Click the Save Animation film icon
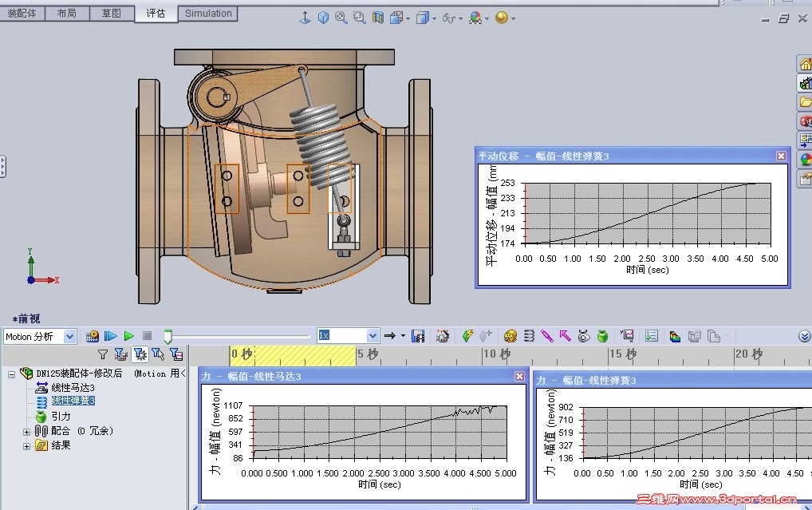Image resolution: width=812 pixels, height=510 pixels. click(x=418, y=336)
